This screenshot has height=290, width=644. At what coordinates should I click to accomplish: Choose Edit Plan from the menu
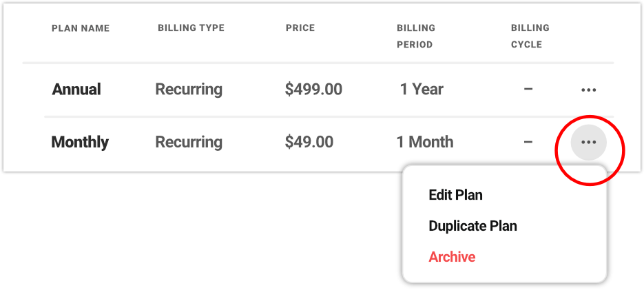pyautogui.click(x=455, y=195)
